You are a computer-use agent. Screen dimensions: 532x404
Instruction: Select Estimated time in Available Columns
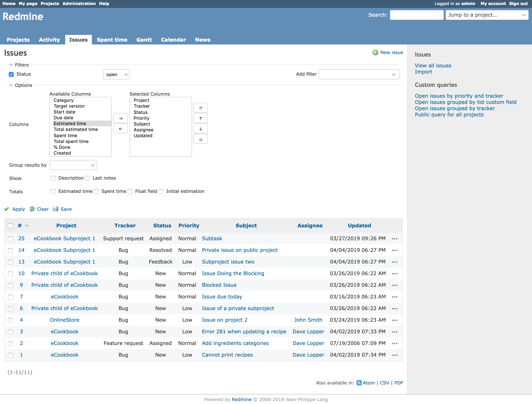(x=82, y=123)
